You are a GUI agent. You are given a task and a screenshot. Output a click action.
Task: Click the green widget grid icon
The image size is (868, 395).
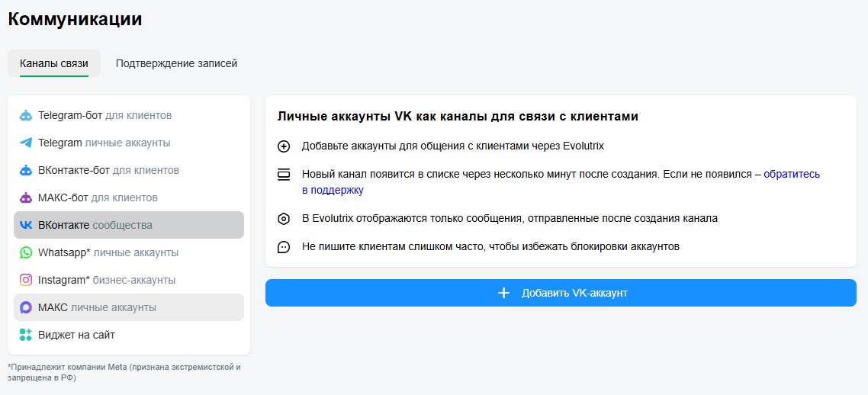26,335
